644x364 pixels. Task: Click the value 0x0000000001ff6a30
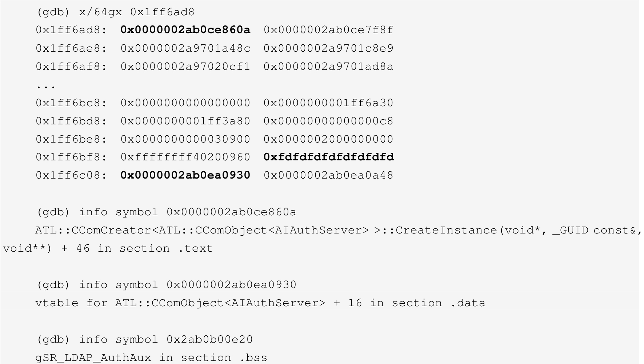328,103
